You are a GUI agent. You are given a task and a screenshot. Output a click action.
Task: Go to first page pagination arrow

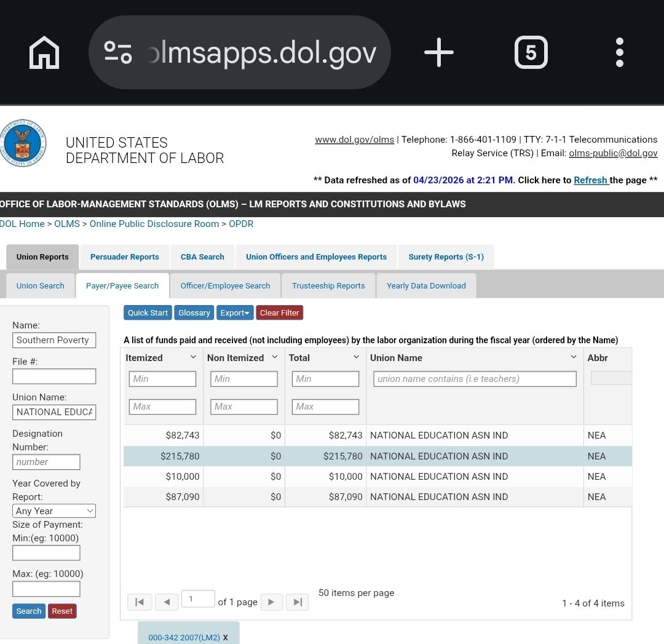point(140,602)
